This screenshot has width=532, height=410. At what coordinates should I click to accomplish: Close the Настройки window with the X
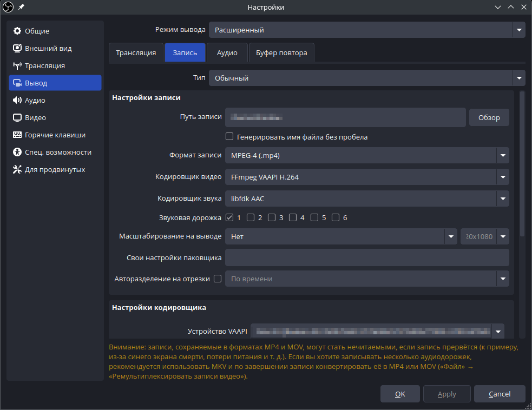coord(524,7)
